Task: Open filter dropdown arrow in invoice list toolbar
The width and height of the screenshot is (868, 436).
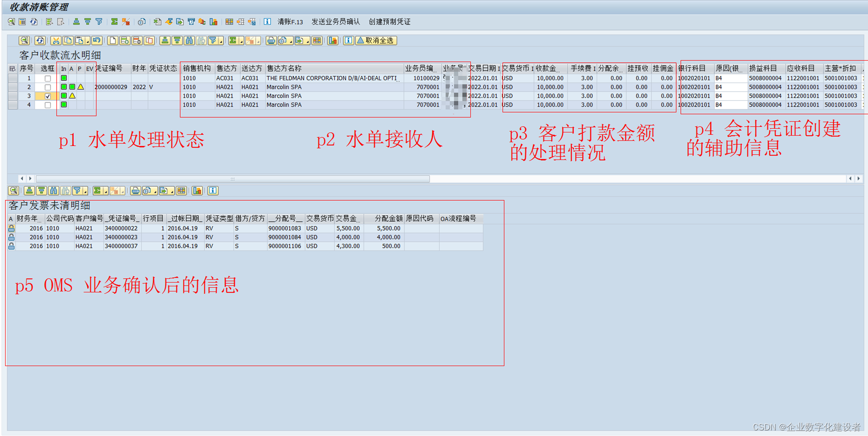Action: tap(85, 191)
